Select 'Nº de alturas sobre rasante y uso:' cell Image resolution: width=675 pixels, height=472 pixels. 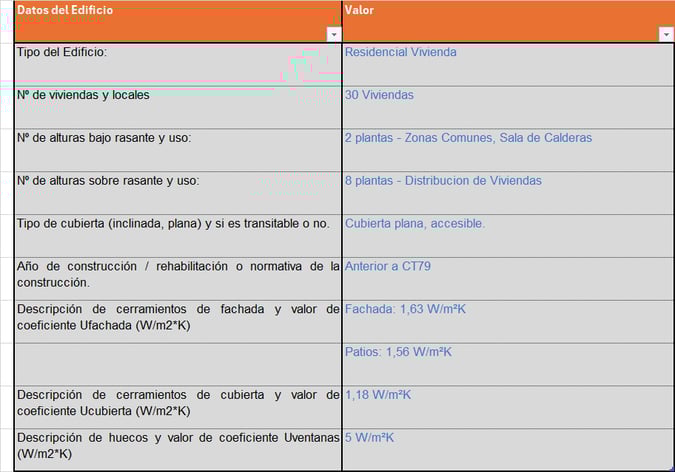pos(178,193)
